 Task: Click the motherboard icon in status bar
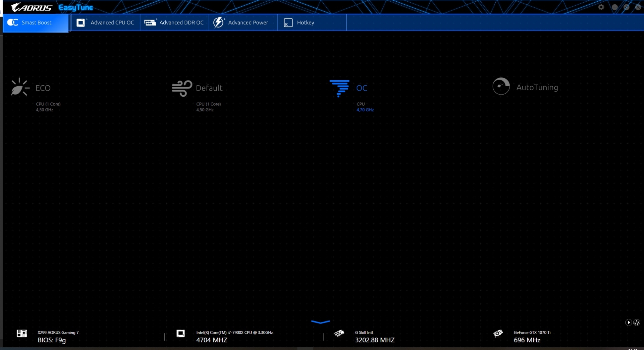coord(22,333)
